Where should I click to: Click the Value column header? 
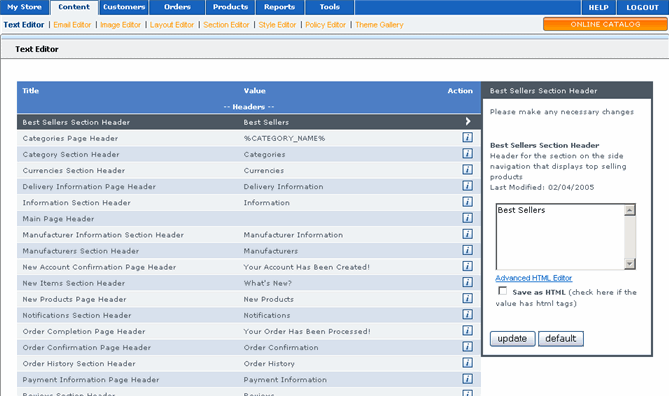(255, 90)
